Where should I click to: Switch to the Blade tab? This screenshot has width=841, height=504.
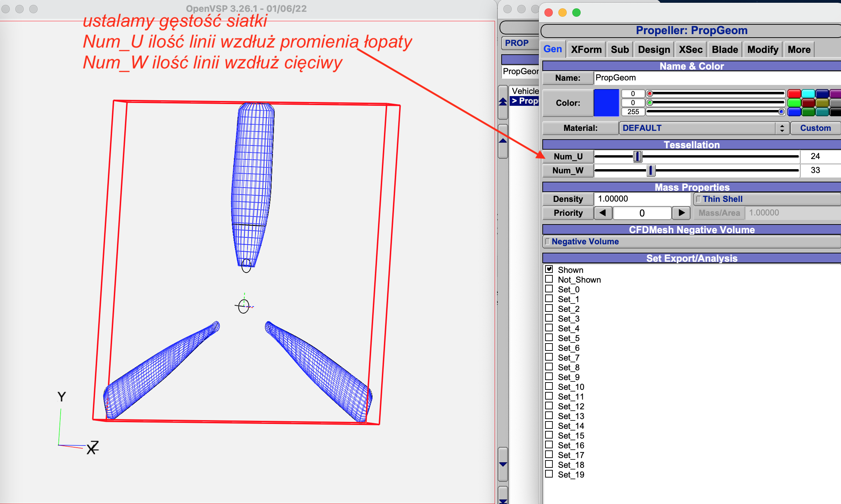pos(725,49)
